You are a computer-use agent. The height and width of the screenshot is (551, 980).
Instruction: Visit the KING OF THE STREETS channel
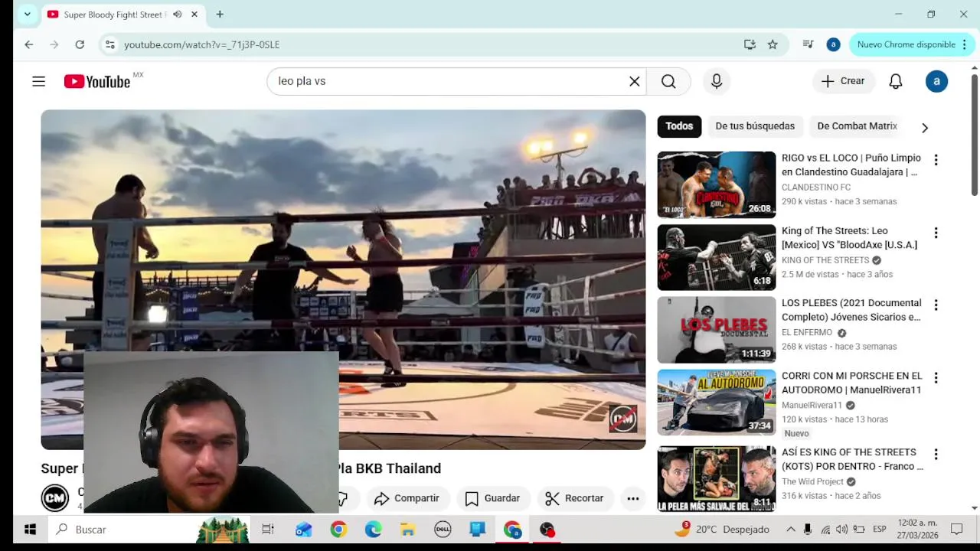pos(825,260)
